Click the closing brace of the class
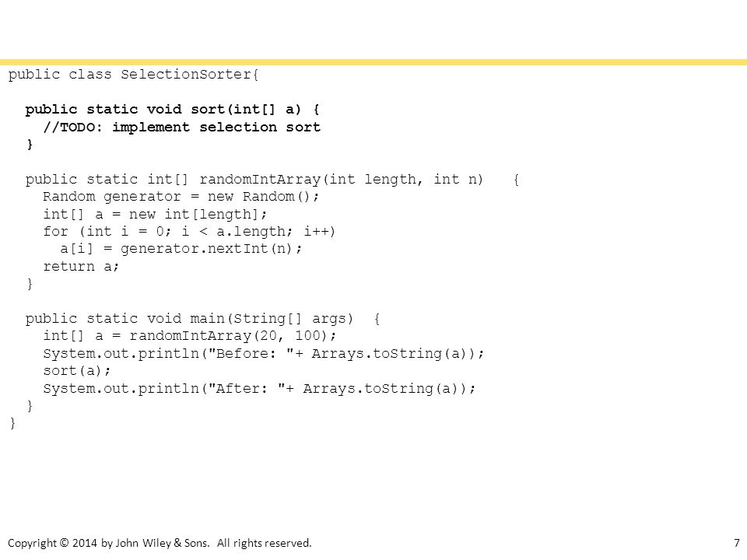Image resolution: width=747 pixels, height=560 pixels. click(12, 423)
